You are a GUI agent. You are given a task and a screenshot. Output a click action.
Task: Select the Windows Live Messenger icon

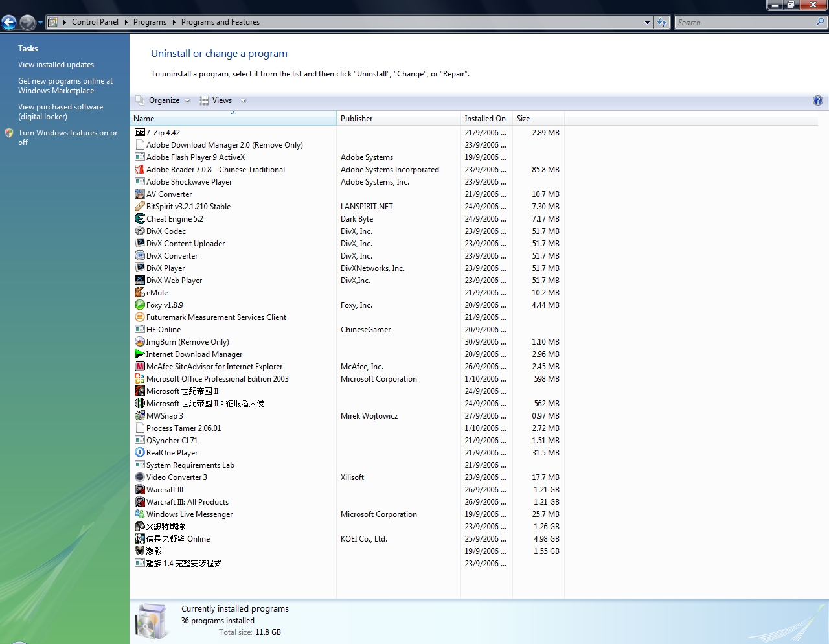pos(139,514)
